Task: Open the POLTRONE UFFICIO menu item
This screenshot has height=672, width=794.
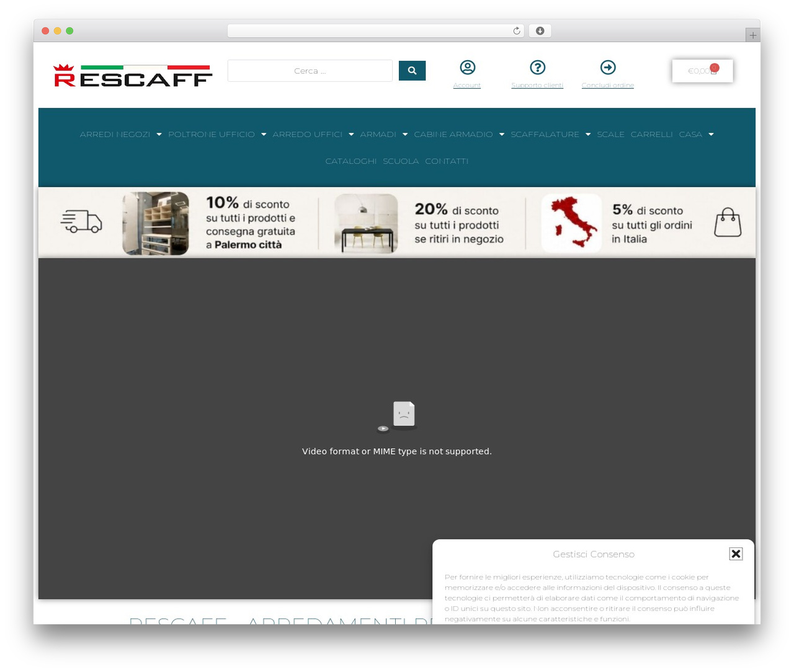Action: click(x=212, y=135)
